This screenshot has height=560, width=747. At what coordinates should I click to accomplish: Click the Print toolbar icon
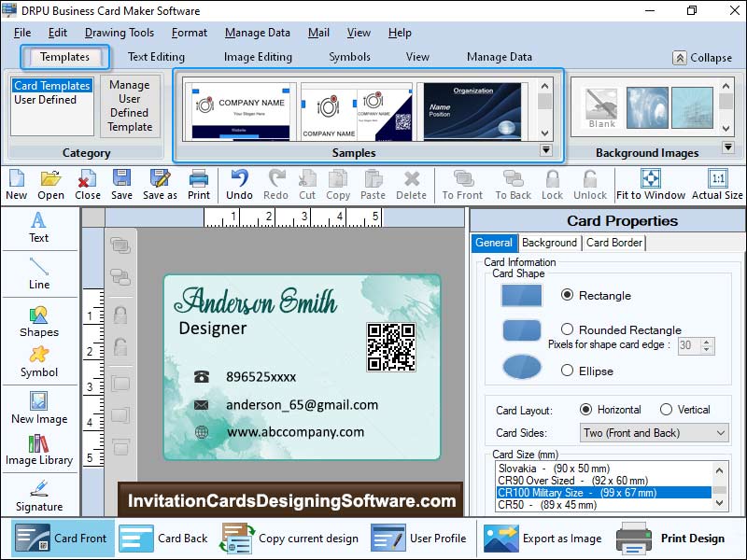199,184
